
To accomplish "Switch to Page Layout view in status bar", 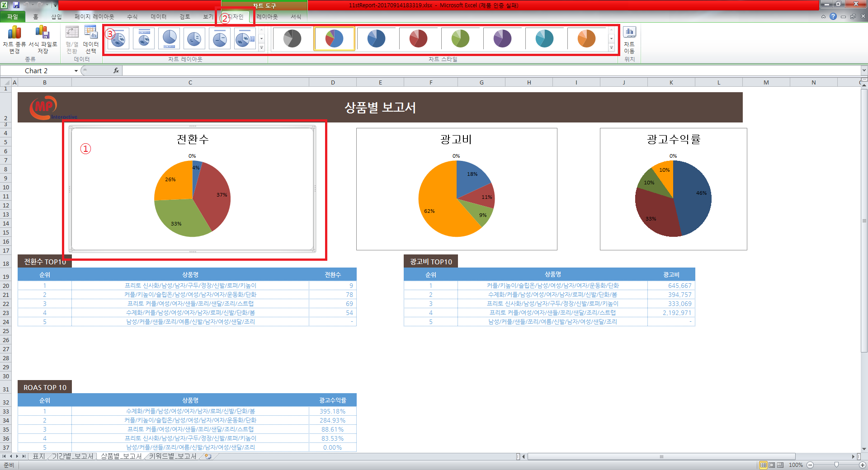I will click(x=772, y=465).
